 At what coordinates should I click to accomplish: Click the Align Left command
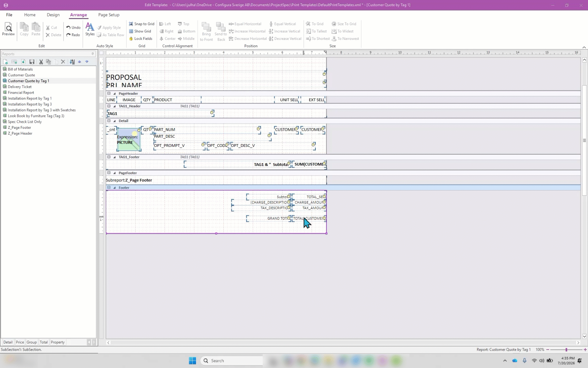coord(165,24)
